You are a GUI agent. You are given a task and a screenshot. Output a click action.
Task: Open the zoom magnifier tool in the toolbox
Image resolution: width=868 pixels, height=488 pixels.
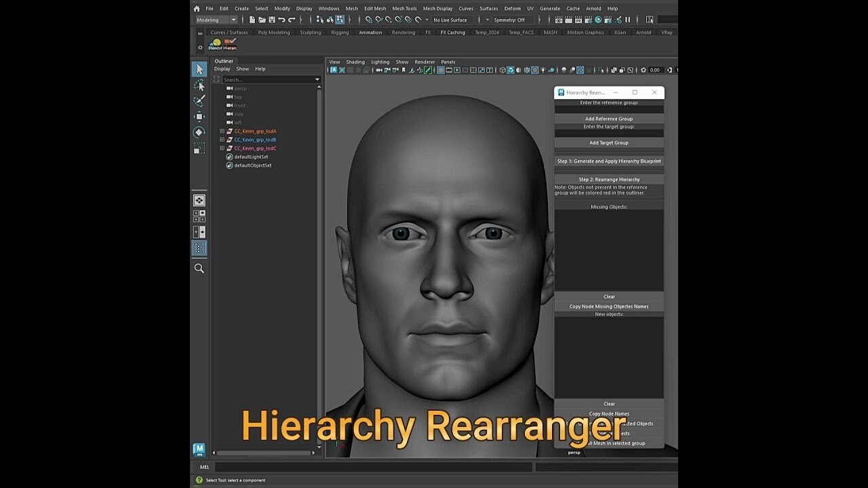[199, 268]
